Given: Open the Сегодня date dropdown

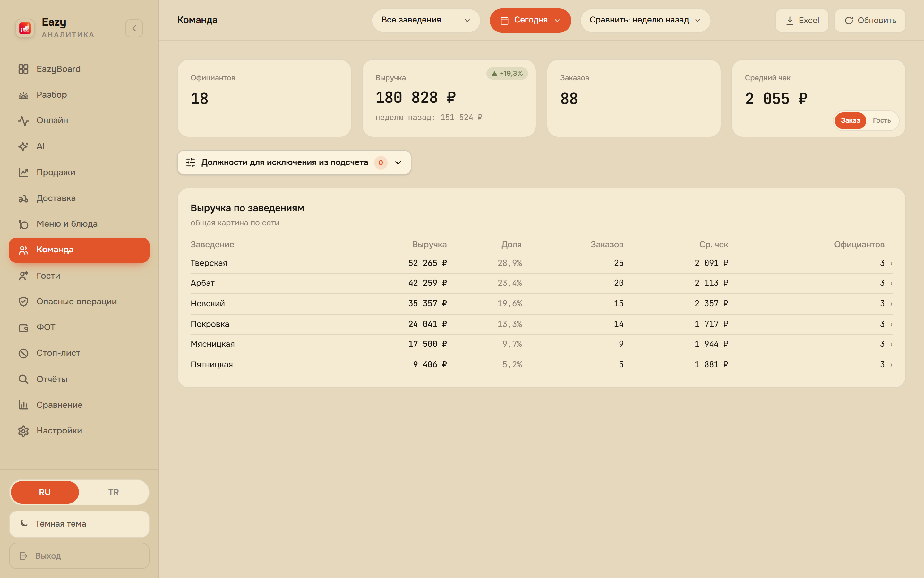Looking at the screenshot, I should 530,20.
